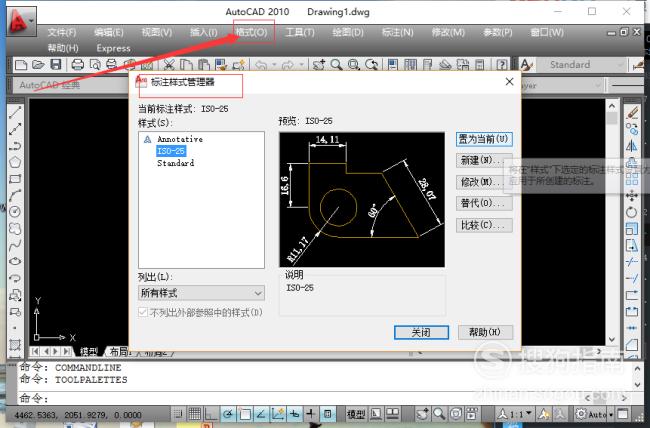Click the 替代(O)... button

pyautogui.click(x=484, y=204)
